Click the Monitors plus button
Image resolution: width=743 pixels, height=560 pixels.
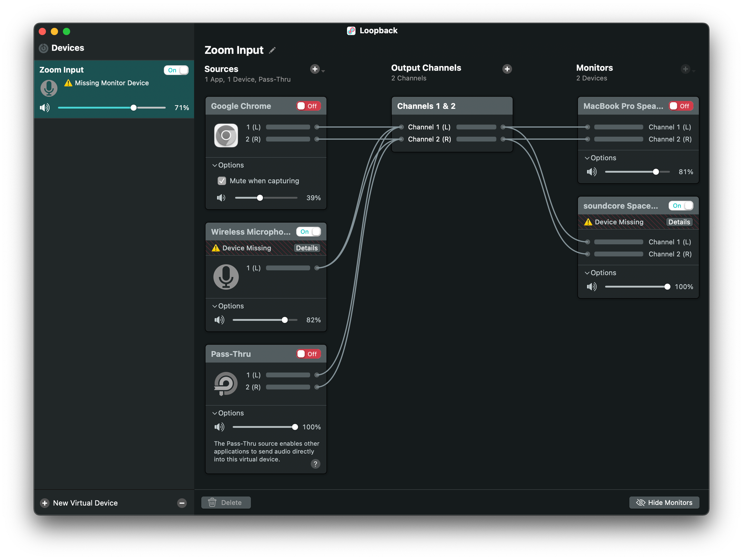tap(685, 69)
